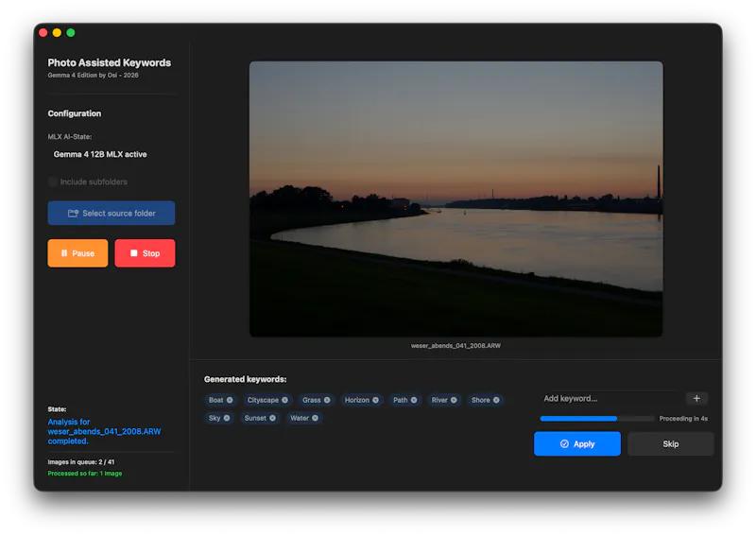
Task: Remove the River keyword tag
Action: point(454,400)
